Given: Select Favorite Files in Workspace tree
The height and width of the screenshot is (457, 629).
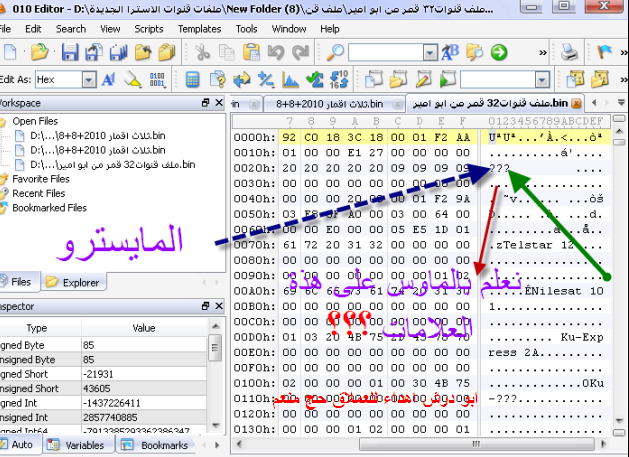Looking at the screenshot, I should [41, 179].
